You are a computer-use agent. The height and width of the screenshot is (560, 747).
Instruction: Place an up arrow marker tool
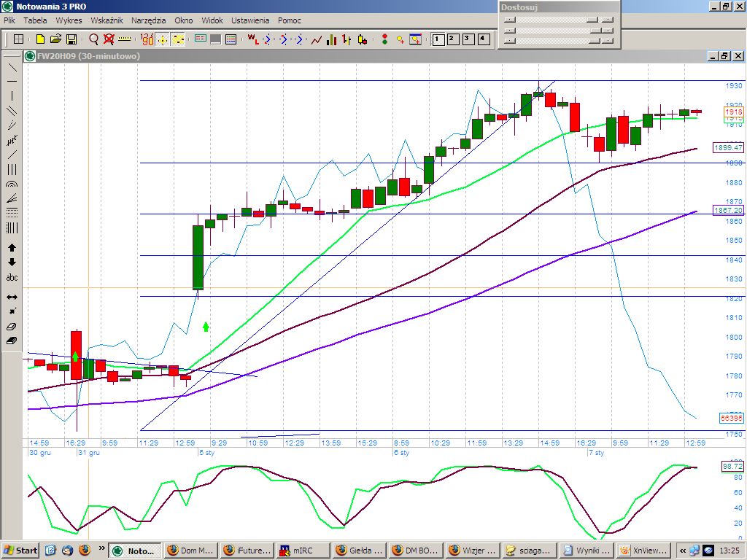pos(12,248)
